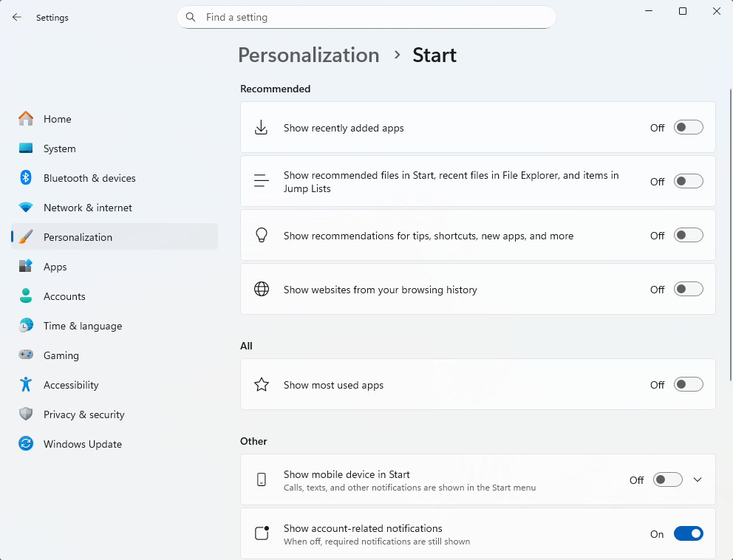This screenshot has height=560, width=733.
Task: Enable Show recently added apps
Action: [688, 127]
